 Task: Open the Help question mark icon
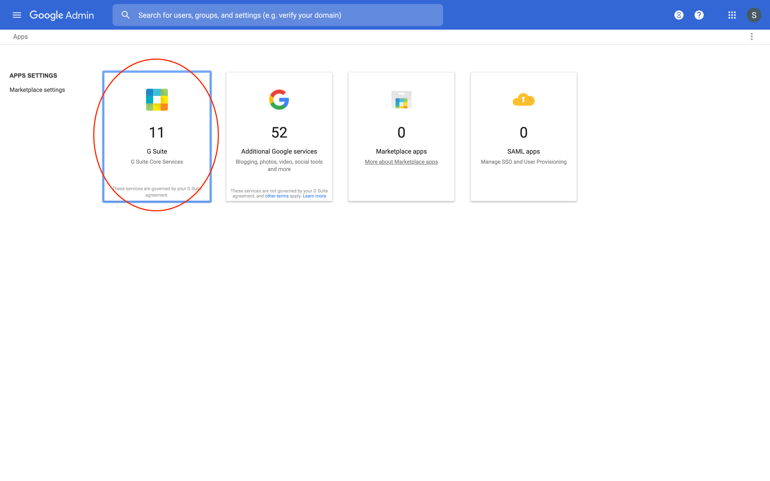point(699,15)
